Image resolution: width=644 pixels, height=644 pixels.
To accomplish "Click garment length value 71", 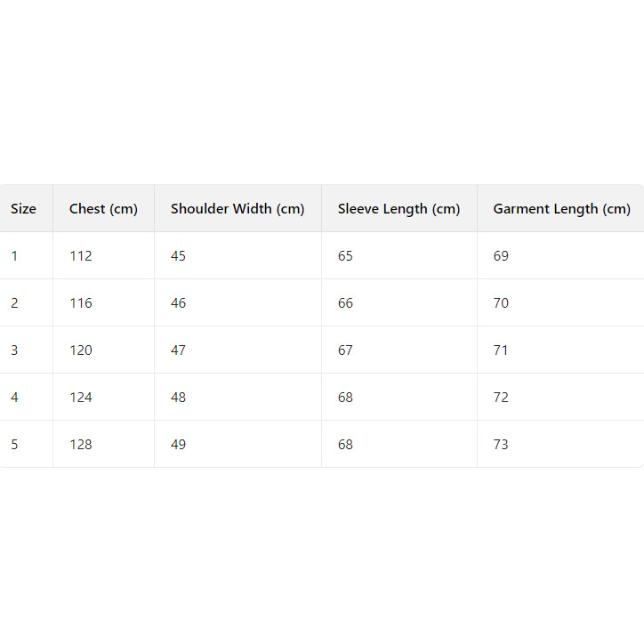I will click(x=501, y=350).
